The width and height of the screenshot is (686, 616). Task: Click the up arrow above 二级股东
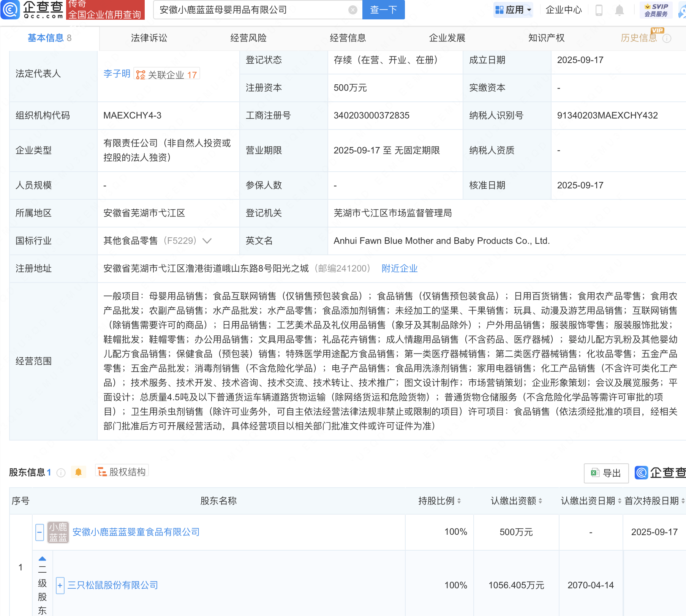pyautogui.click(x=42, y=559)
